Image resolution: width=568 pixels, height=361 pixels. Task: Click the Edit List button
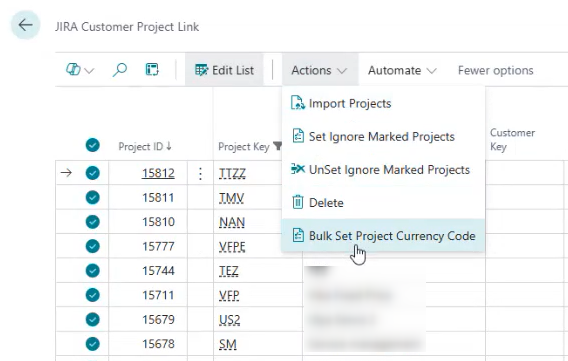coord(224,70)
